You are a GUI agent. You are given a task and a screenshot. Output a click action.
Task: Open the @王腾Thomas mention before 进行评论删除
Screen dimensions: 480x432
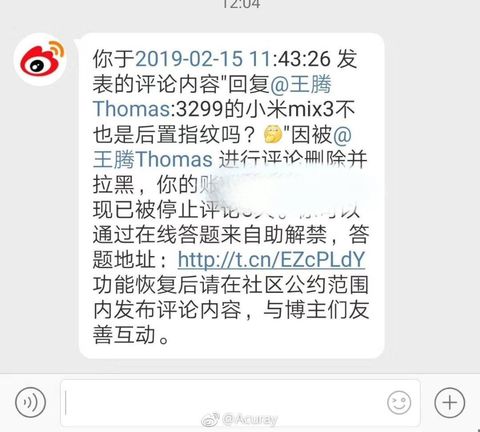[222, 147]
